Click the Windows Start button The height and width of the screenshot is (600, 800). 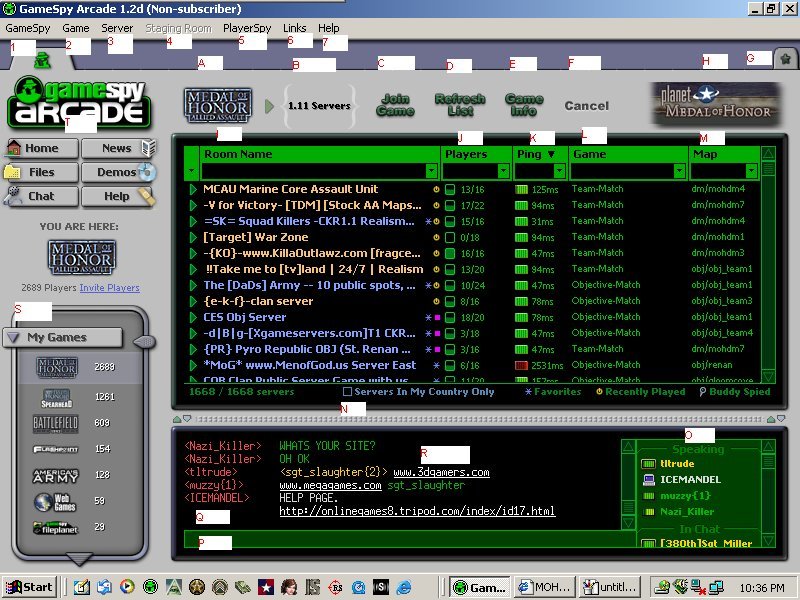pyautogui.click(x=29, y=587)
